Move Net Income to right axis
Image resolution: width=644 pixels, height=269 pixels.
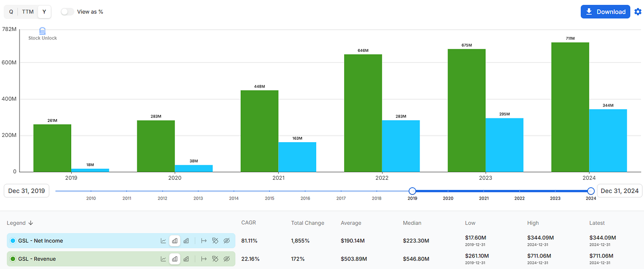pyautogui.click(x=203, y=241)
